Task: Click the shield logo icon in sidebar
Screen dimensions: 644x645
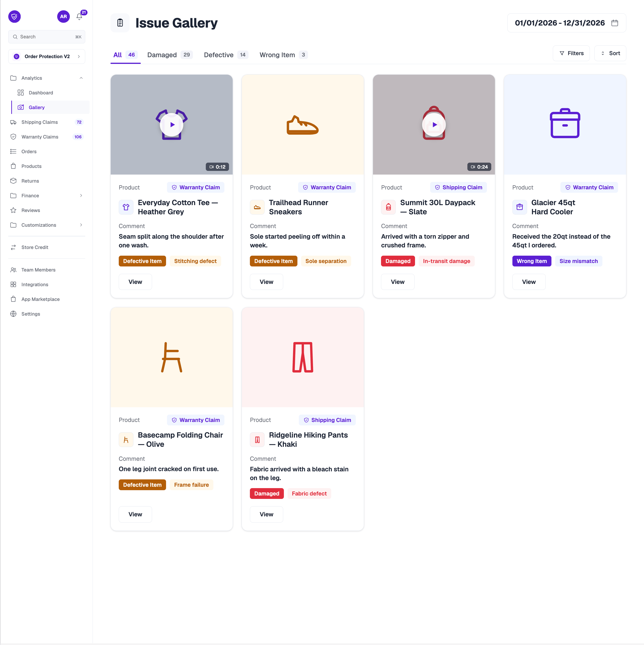Action: pyautogui.click(x=14, y=16)
